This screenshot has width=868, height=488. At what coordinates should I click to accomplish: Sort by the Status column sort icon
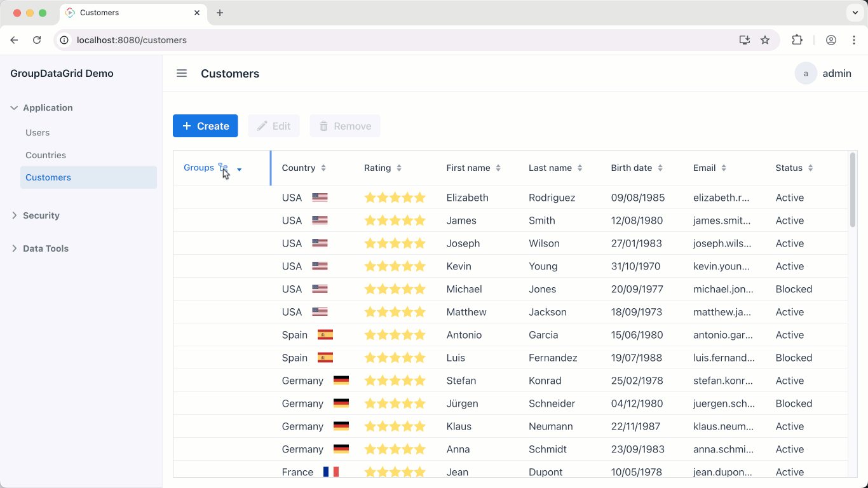click(x=810, y=168)
